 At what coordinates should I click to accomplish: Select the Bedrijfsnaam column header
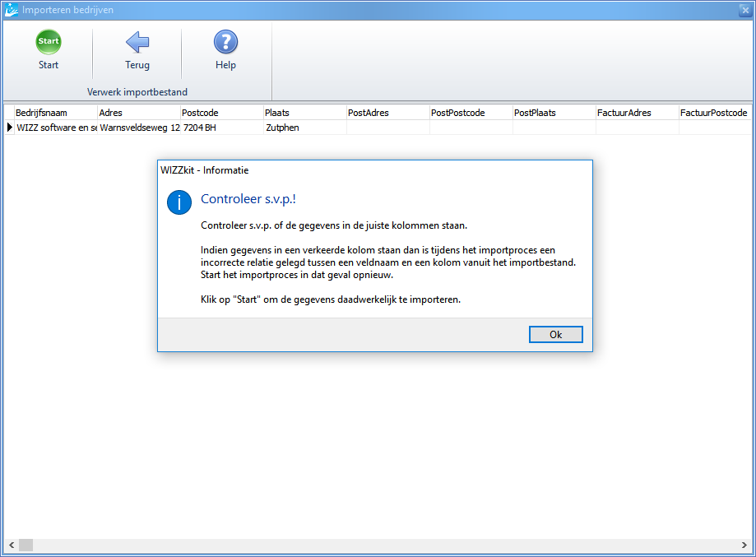click(55, 113)
